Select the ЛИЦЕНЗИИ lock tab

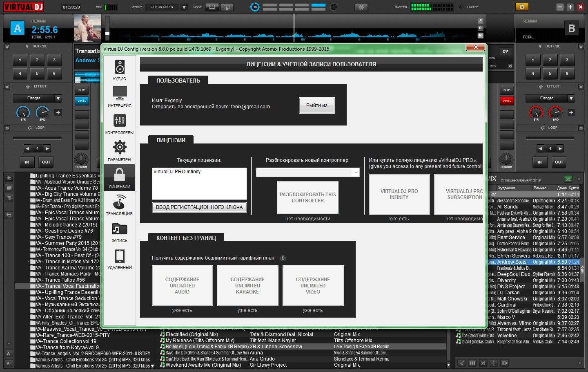119,178
